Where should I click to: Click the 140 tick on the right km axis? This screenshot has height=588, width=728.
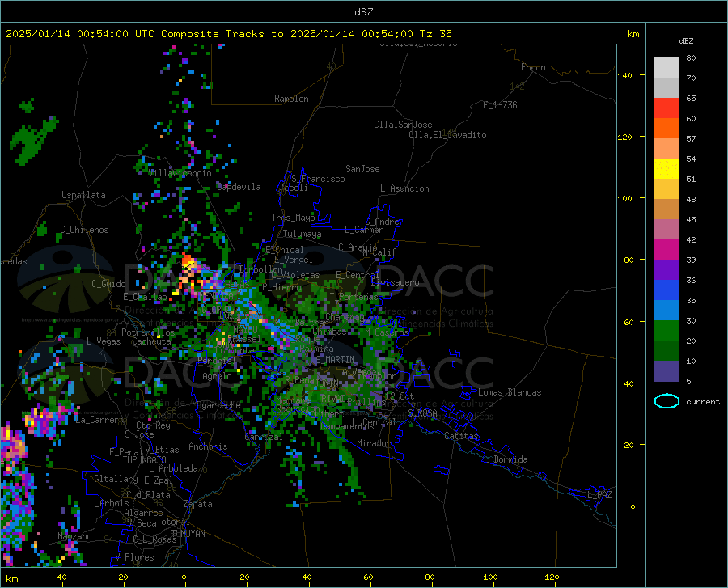tap(624, 75)
